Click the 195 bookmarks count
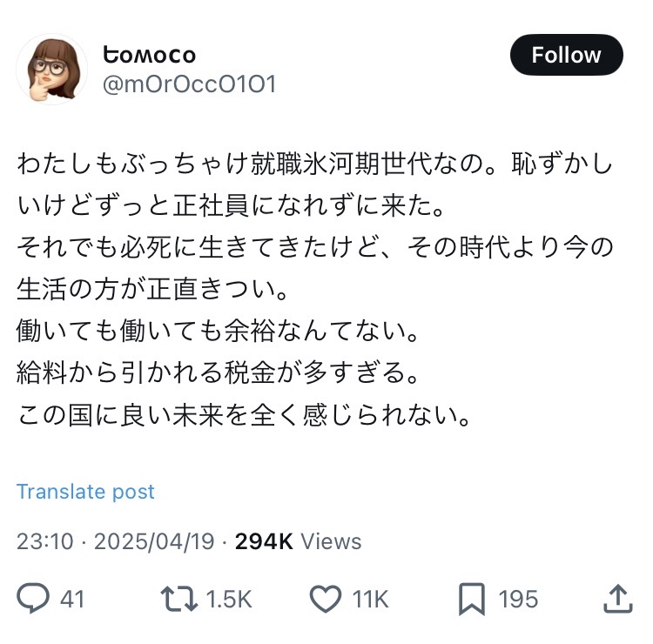Viewport: 653px width, 644px height. [x=518, y=599]
